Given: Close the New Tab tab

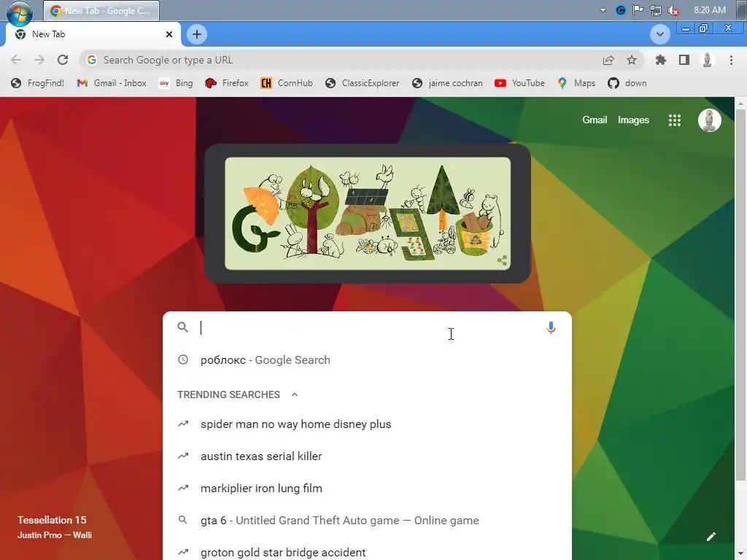Looking at the screenshot, I should point(169,34).
